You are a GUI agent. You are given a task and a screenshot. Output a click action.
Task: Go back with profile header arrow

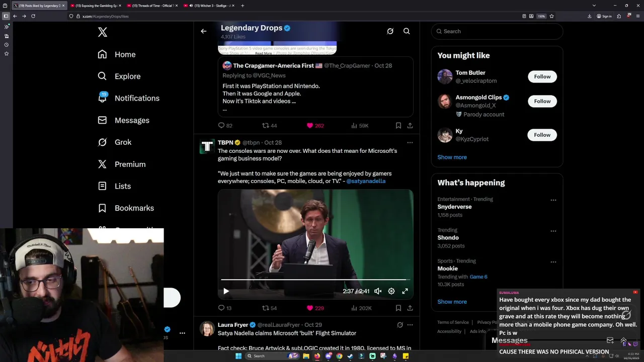pyautogui.click(x=204, y=31)
